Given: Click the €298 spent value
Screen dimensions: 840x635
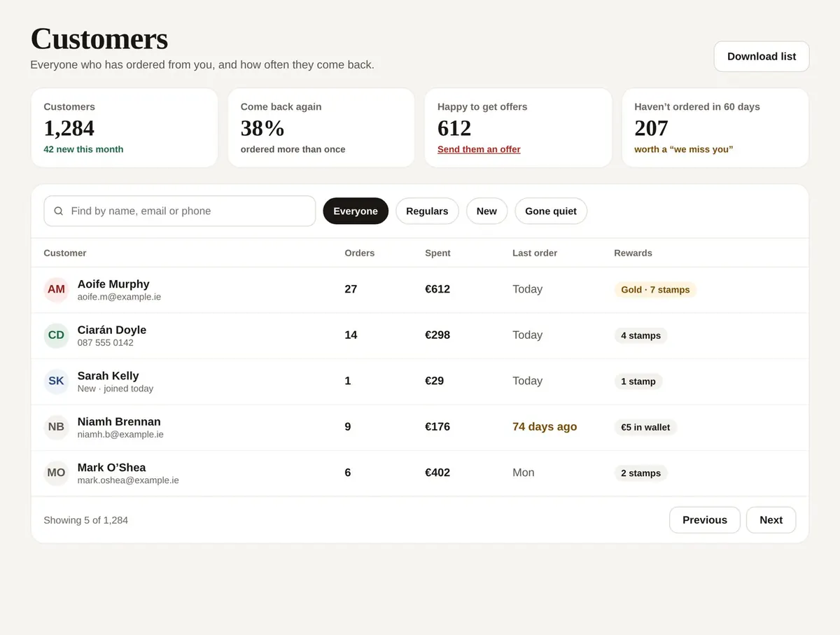Looking at the screenshot, I should tap(437, 335).
